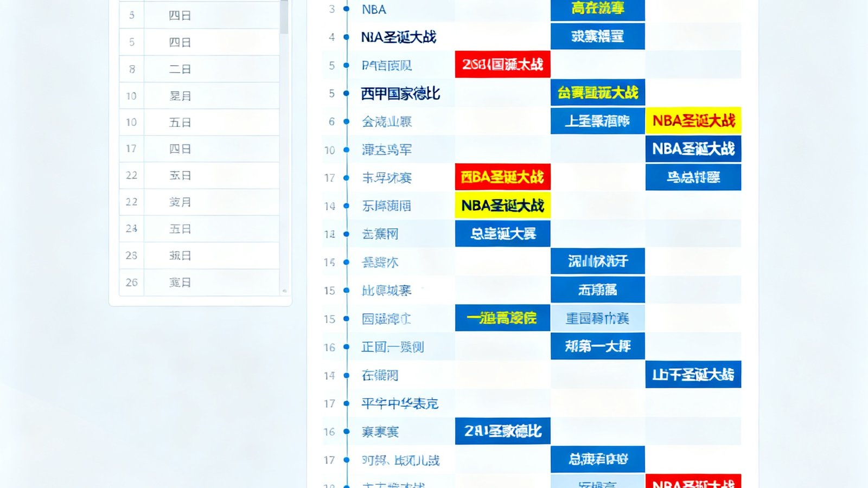Click timeline dot beside 西甲国家德比
The image size is (868, 488).
tap(346, 93)
